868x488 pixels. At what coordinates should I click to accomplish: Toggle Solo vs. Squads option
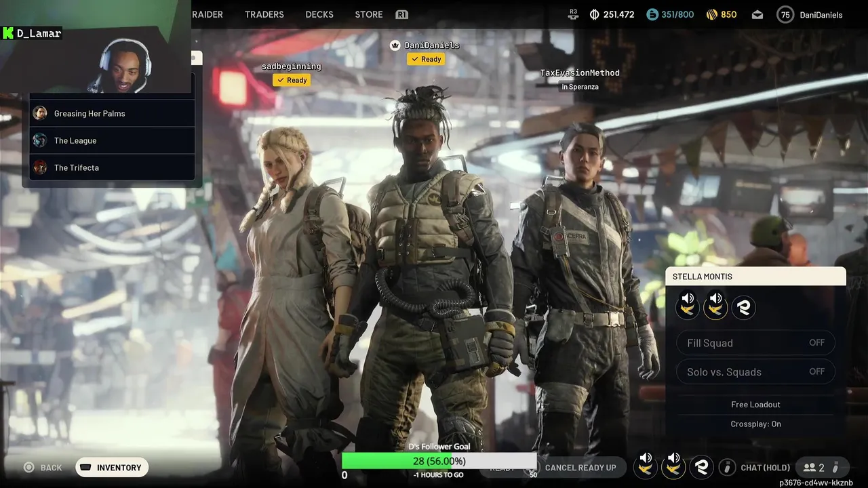[755, 371]
